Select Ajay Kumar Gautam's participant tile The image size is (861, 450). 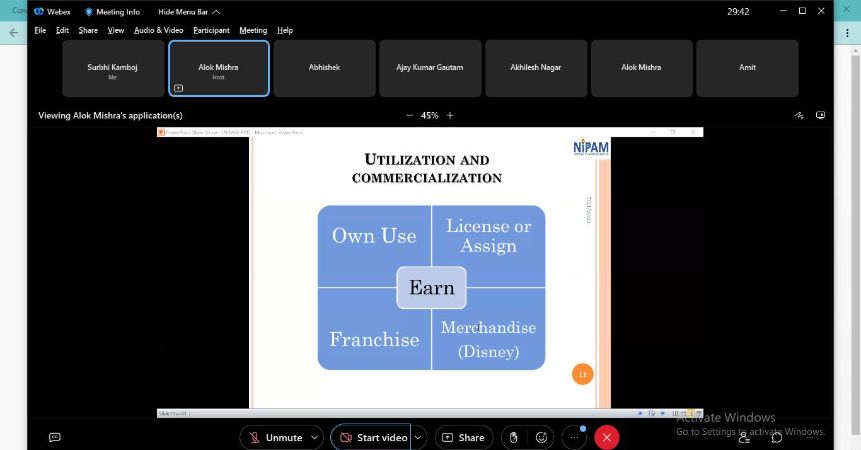pos(430,68)
